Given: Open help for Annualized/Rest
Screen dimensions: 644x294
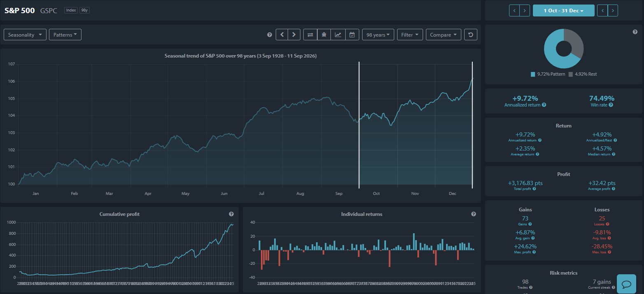Looking at the screenshot, I should click(615, 140).
